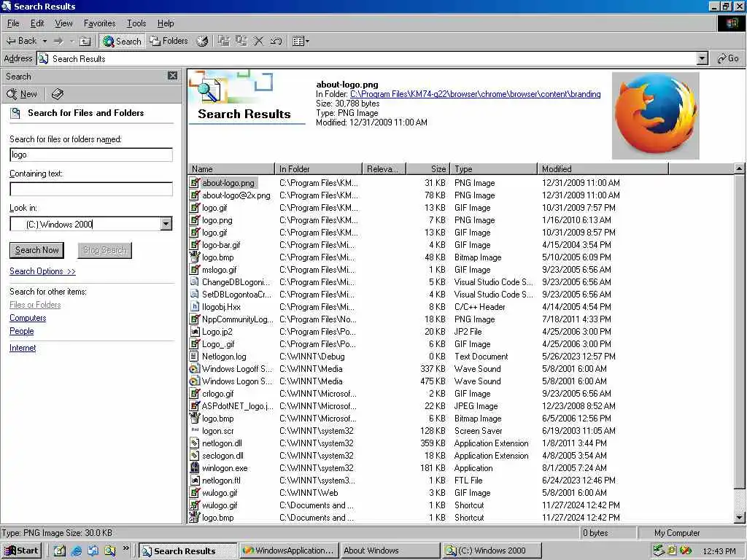The width and height of the screenshot is (747, 560).
Task: Click the Go button
Action: [x=727, y=58]
